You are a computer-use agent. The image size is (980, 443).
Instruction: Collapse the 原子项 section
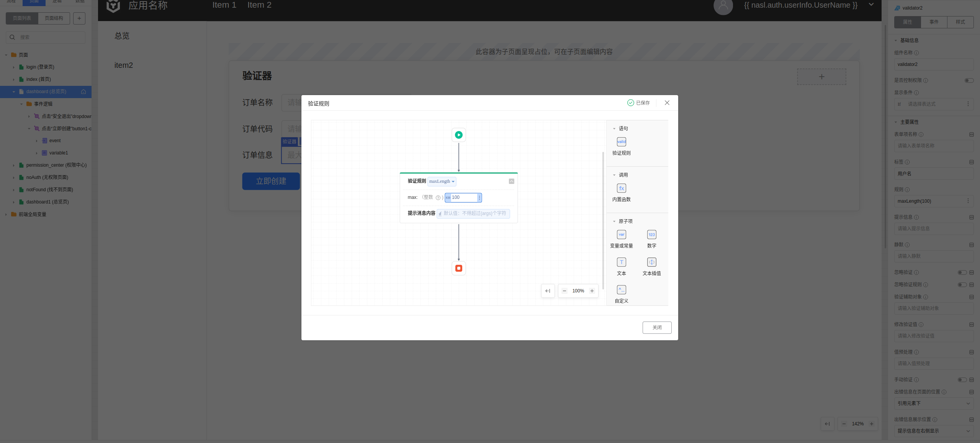614,221
